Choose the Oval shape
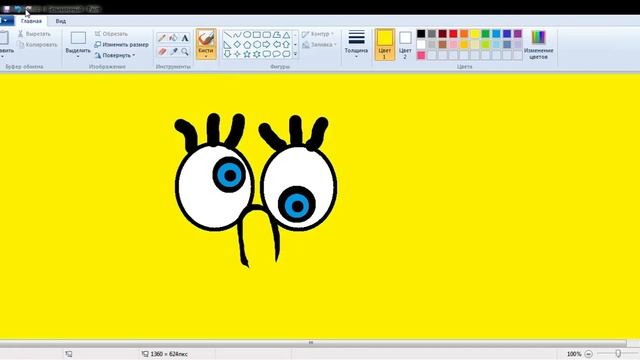The image size is (640, 360). point(247,35)
